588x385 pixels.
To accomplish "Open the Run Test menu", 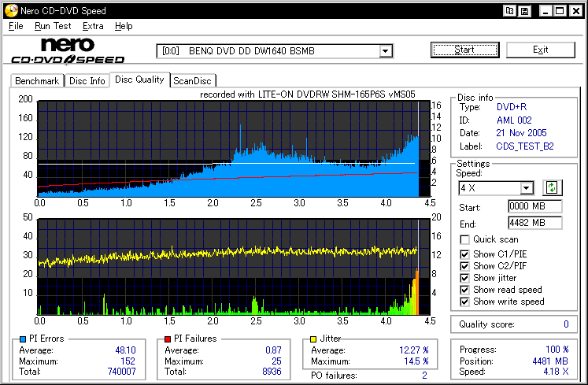I will 53,26.
